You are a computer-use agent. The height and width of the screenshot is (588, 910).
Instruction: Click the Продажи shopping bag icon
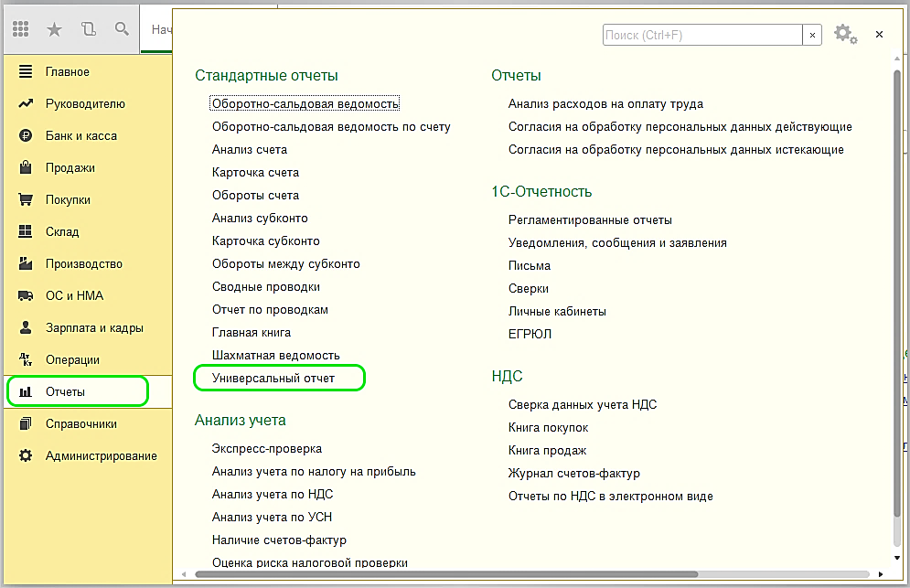tap(26, 167)
